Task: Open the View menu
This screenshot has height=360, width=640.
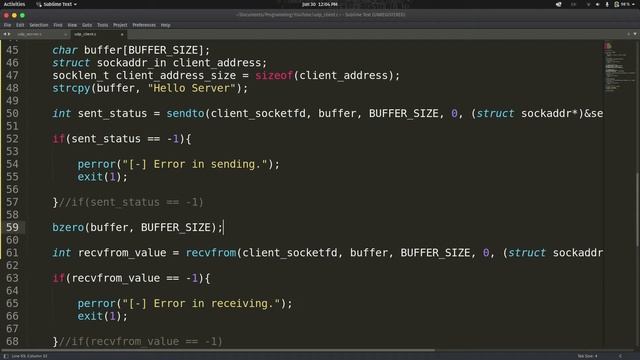Action: (72, 25)
